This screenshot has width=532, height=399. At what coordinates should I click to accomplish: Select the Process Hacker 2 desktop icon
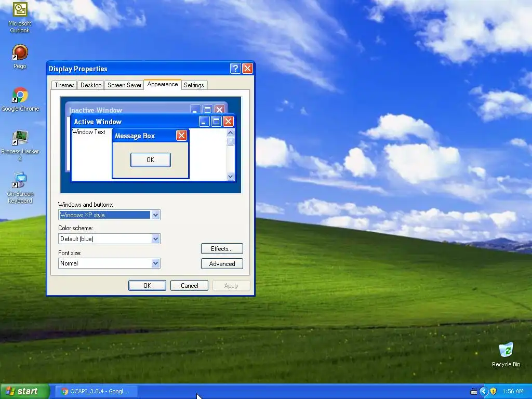(x=20, y=145)
